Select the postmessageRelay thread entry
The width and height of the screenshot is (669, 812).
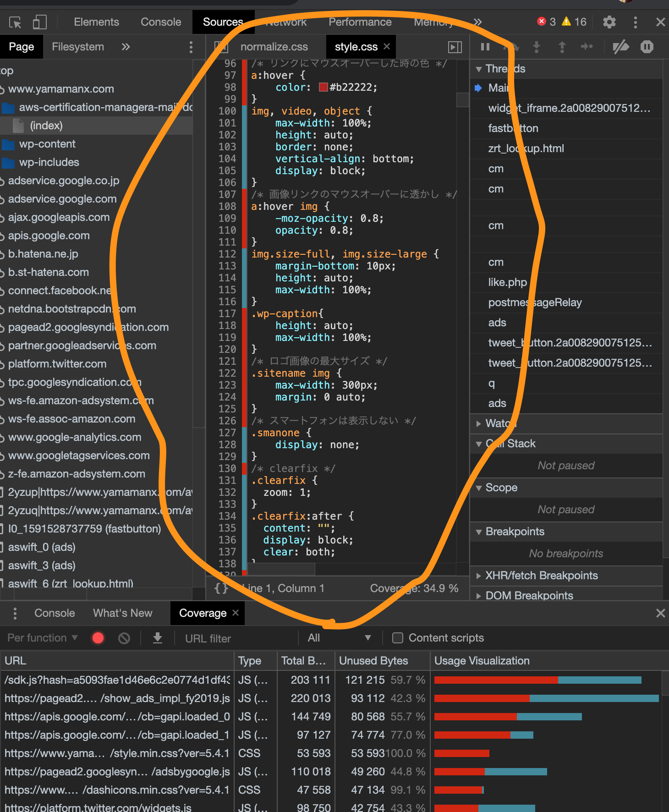coord(566,302)
